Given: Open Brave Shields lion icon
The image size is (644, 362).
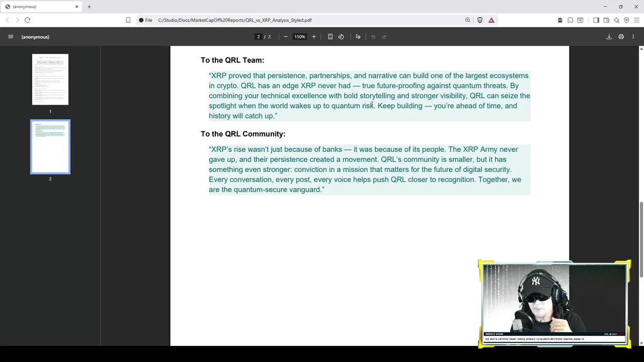Looking at the screenshot, I should tap(480, 20).
